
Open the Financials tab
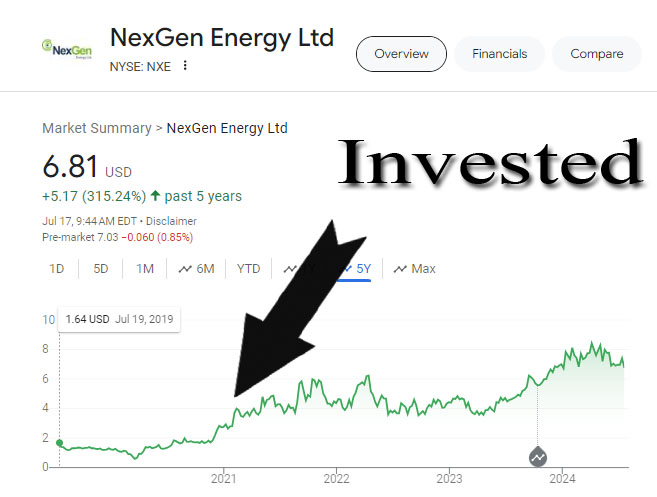[x=499, y=54]
